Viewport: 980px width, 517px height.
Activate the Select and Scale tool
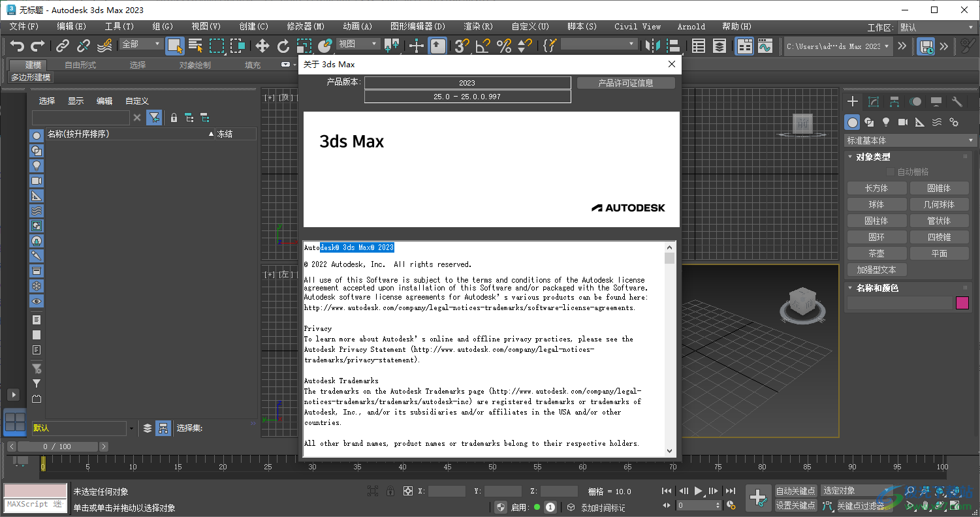point(304,46)
